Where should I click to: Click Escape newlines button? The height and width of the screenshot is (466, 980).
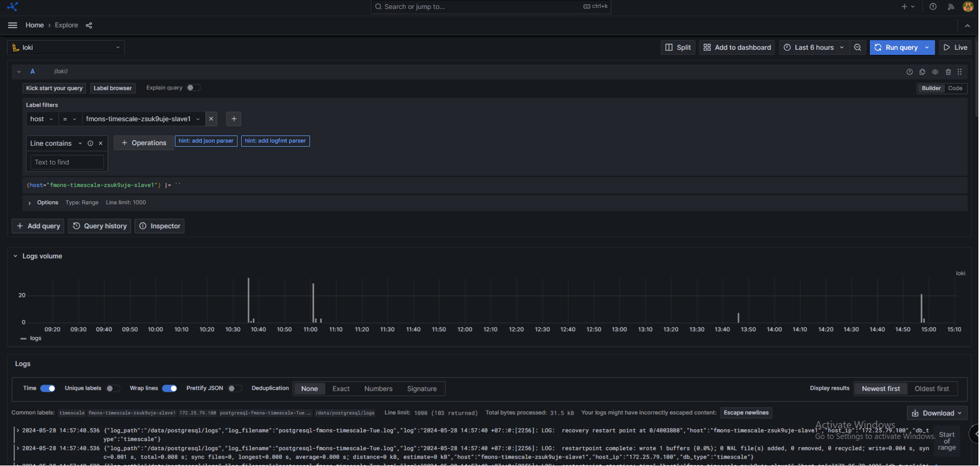point(747,413)
